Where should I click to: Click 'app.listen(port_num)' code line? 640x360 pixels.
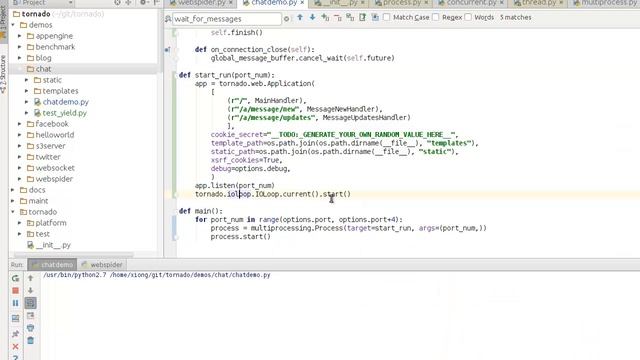click(235, 185)
